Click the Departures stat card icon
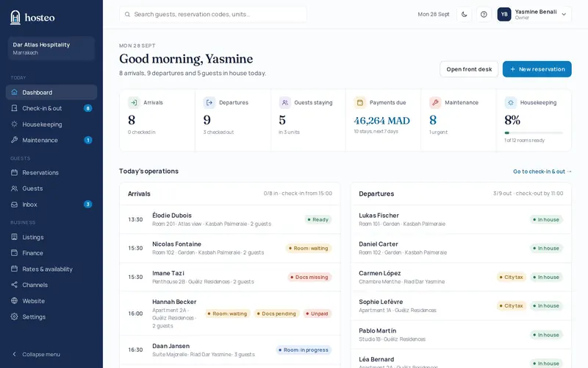 209,102
